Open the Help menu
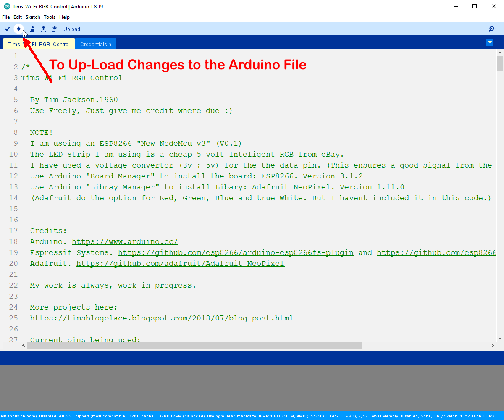 64,17
